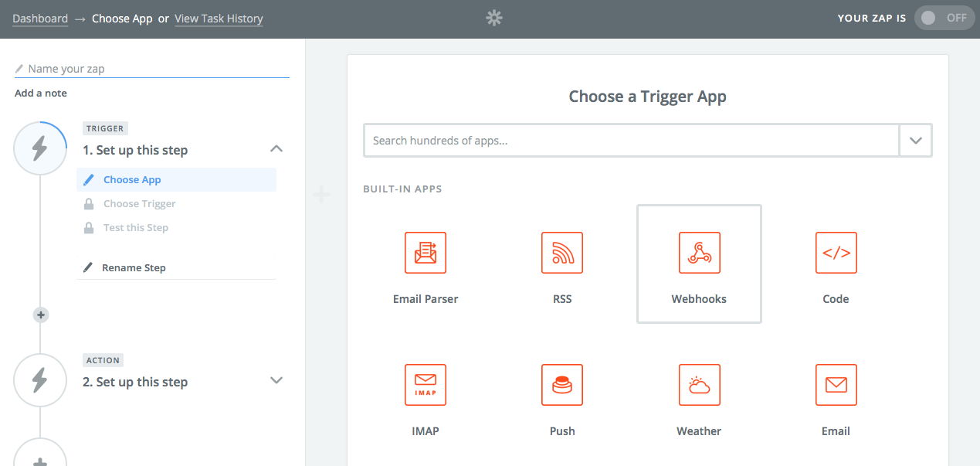Viewport: 980px width, 466px height.
Task: Click the Email Parser label text
Action: [x=426, y=299]
